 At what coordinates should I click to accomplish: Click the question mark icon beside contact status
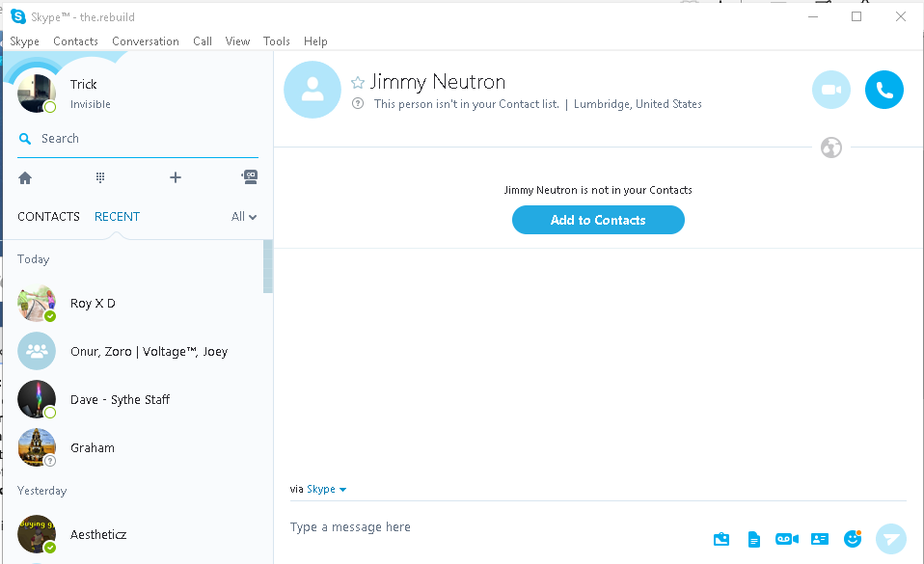click(x=358, y=104)
